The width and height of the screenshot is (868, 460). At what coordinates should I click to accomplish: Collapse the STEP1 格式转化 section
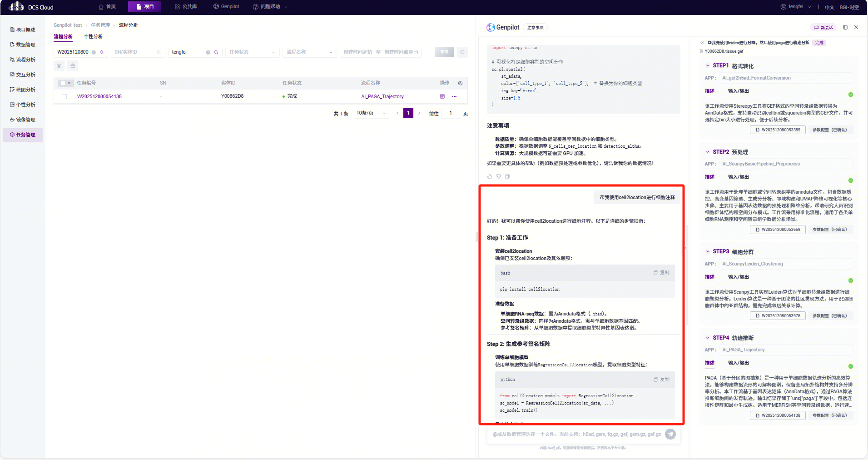(707, 66)
